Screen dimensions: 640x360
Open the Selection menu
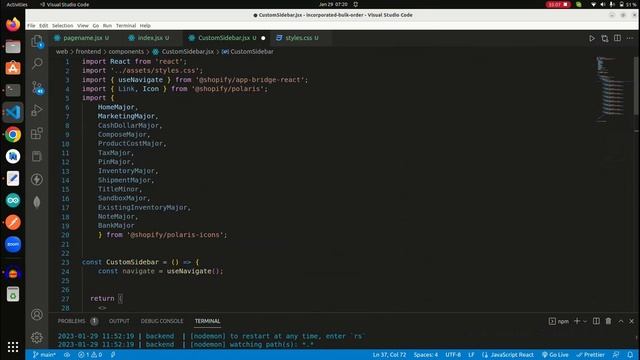click(x=62, y=25)
